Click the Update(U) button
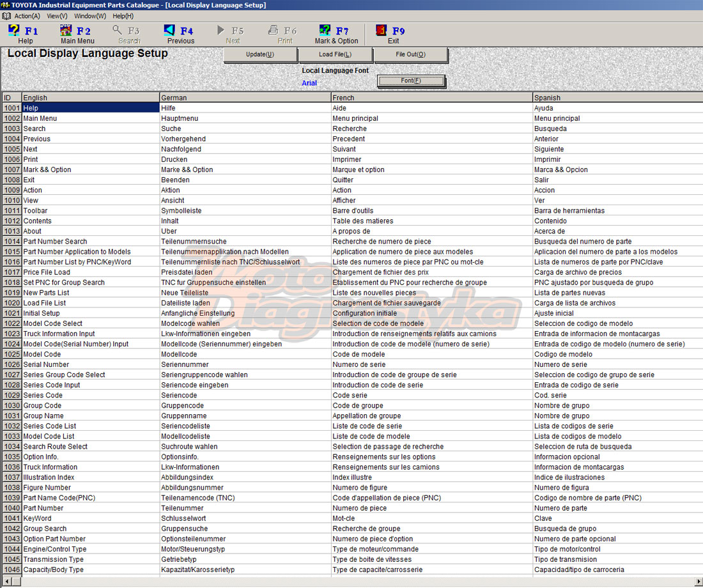 click(260, 55)
